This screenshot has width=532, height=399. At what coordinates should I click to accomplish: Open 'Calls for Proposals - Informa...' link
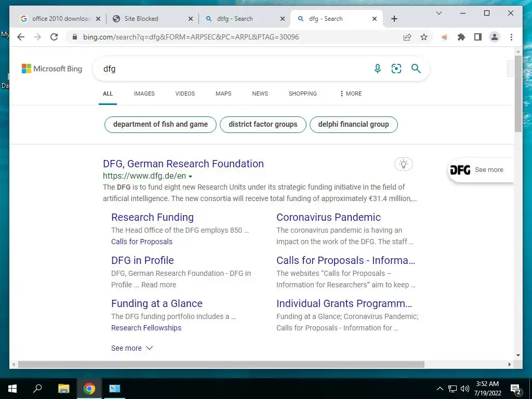coord(345,260)
